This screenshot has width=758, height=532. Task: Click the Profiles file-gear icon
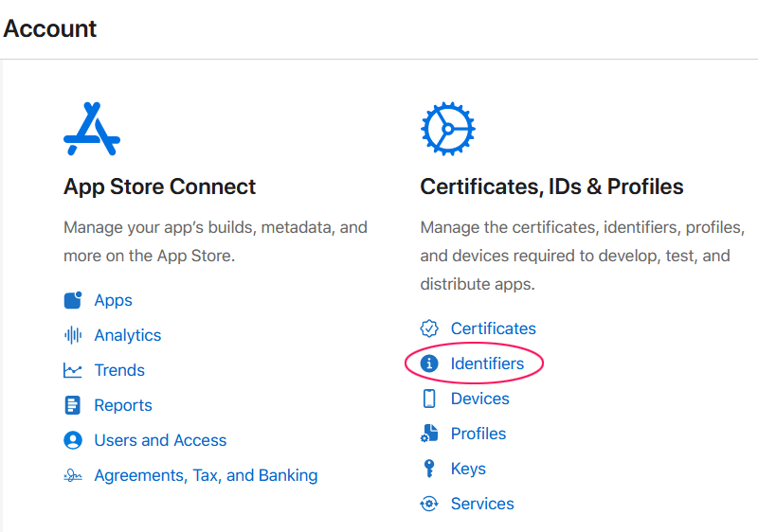tap(429, 434)
